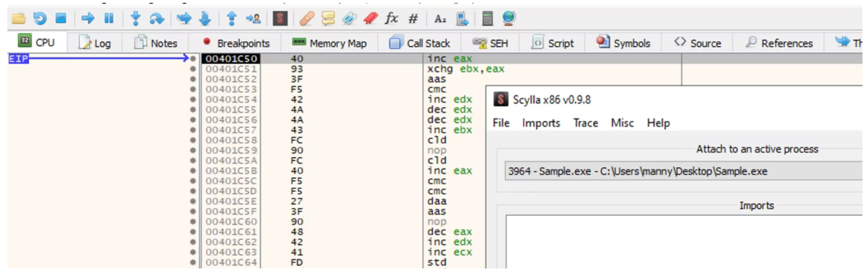Open the Attach to an active process dropdown
868x280 pixels.
point(683,171)
